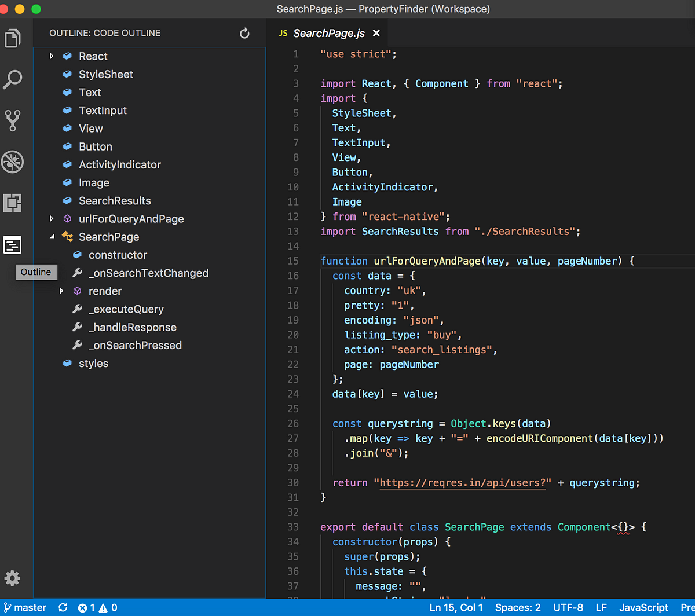Synchronize changes from the status bar
This screenshot has width=695, height=616.
pos(63,608)
